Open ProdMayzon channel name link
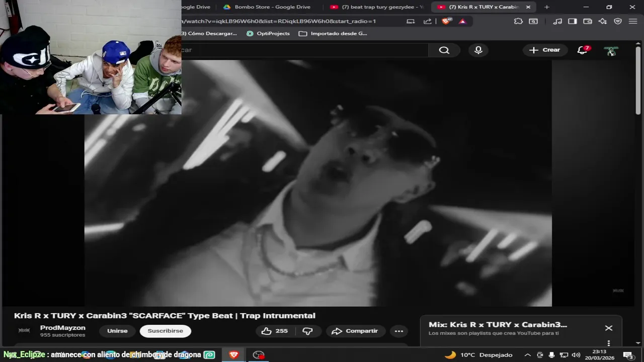The image size is (644, 362). coord(63,328)
